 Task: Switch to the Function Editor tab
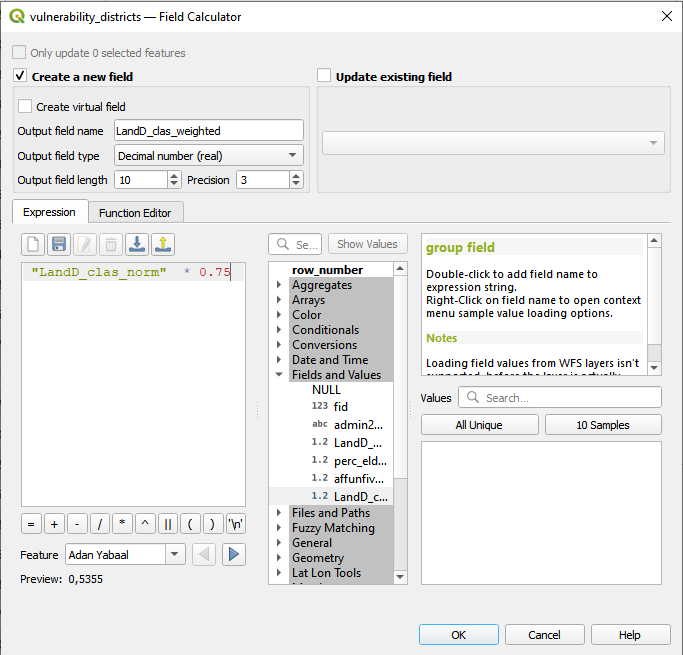134,212
